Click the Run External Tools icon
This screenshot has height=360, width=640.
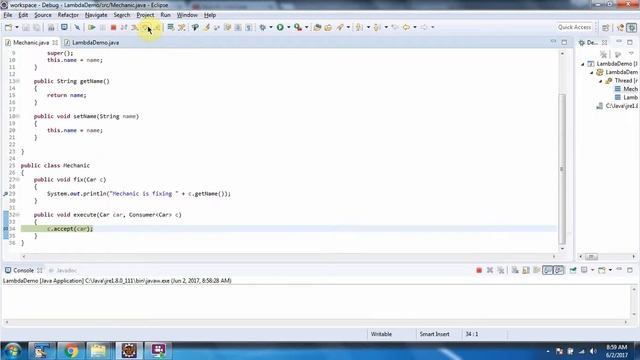click(x=298, y=27)
